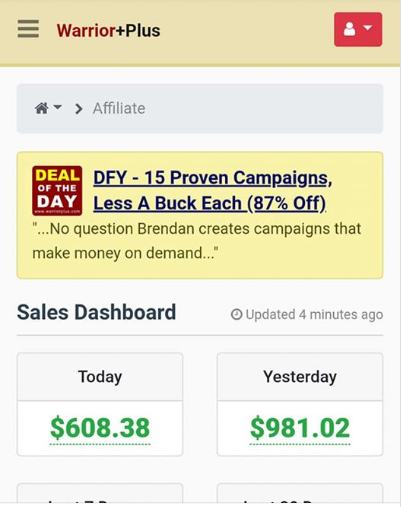Image resolution: width=401 pixels, height=507 pixels.
Task: Select the Yesterday card header
Action: point(300,377)
